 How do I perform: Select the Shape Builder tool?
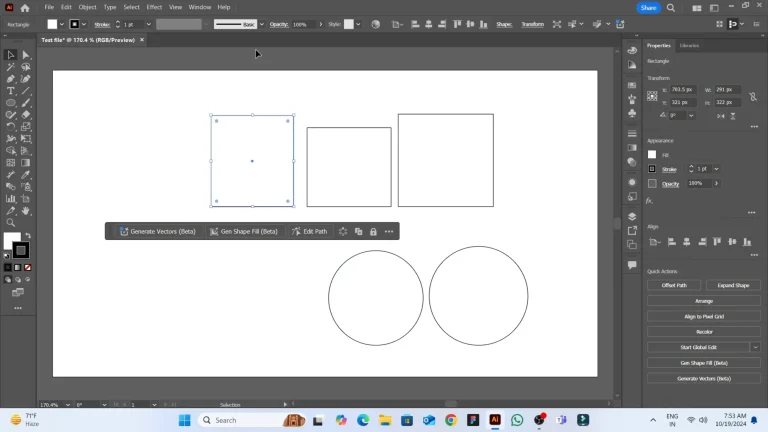click(x=10, y=151)
